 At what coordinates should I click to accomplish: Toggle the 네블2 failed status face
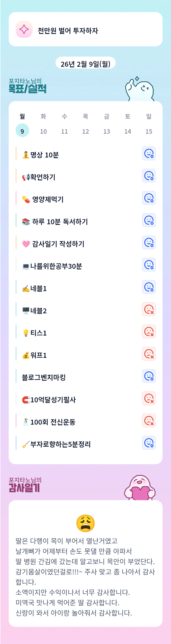(x=149, y=309)
